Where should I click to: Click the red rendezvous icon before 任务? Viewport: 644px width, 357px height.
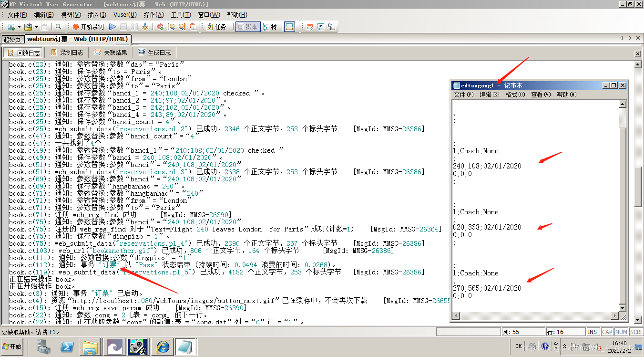point(193,27)
